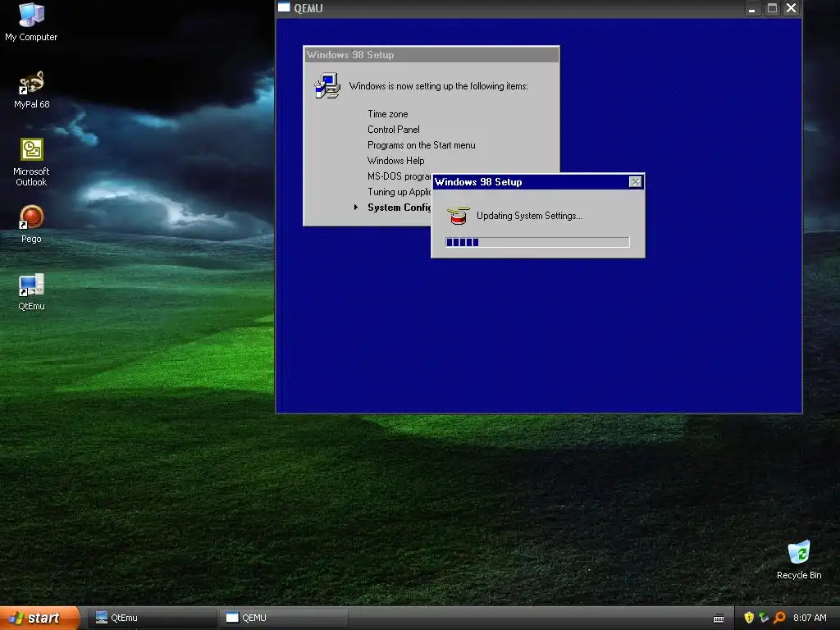Click 'Windows is now setting up' heading text
Viewport: 840px width, 630px height.
click(438, 86)
